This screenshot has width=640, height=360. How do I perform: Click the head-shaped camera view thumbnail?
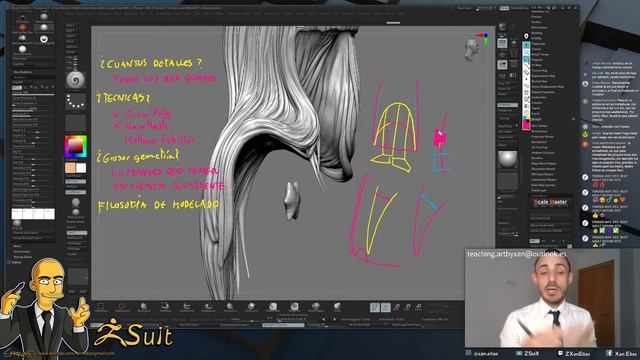[x=472, y=49]
